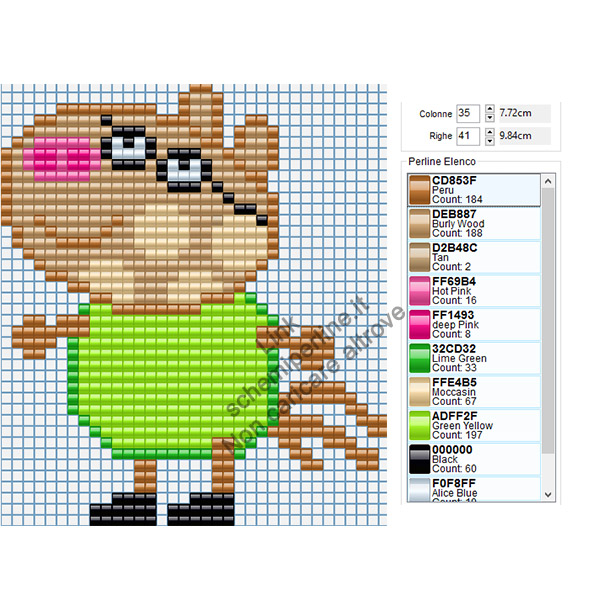Select the CD853F Peru color swatch
Image resolution: width=600 pixels, height=600 pixels.
coord(419,190)
